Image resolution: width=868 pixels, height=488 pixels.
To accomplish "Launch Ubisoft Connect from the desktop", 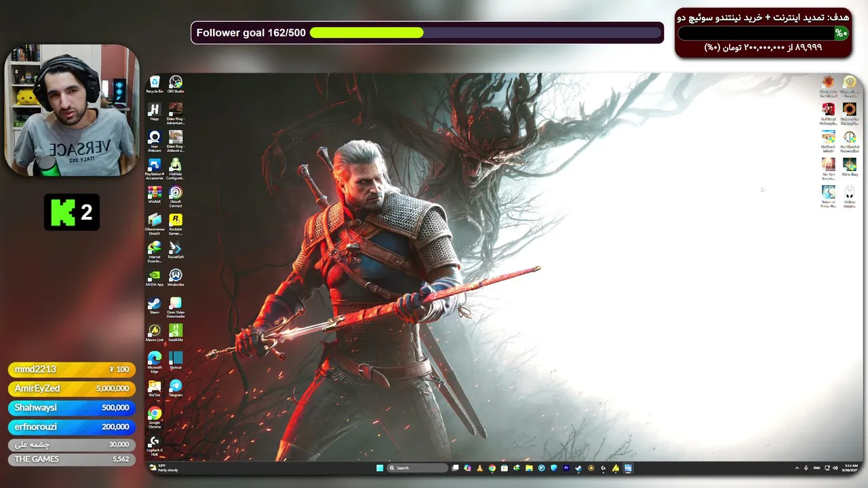I will (176, 197).
